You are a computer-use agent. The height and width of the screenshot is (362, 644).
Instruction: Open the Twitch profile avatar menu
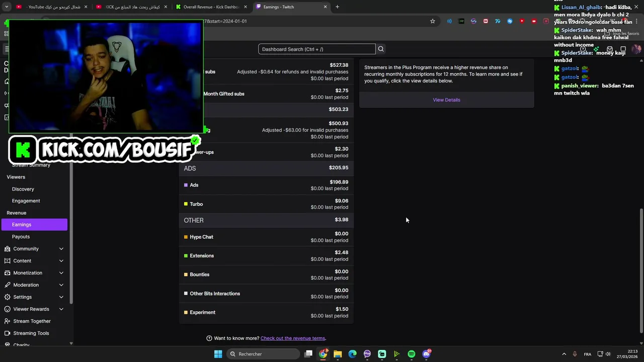pyautogui.click(x=636, y=49)
